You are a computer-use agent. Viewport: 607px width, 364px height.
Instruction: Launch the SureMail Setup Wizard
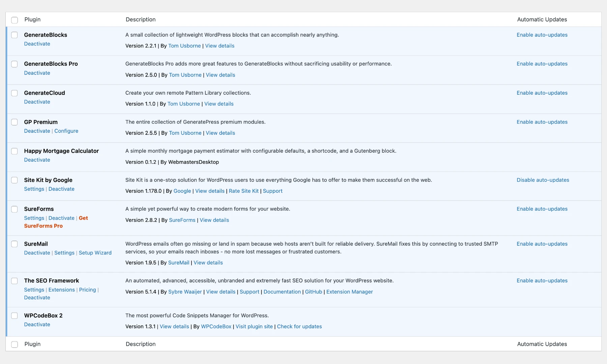point(95,253)
